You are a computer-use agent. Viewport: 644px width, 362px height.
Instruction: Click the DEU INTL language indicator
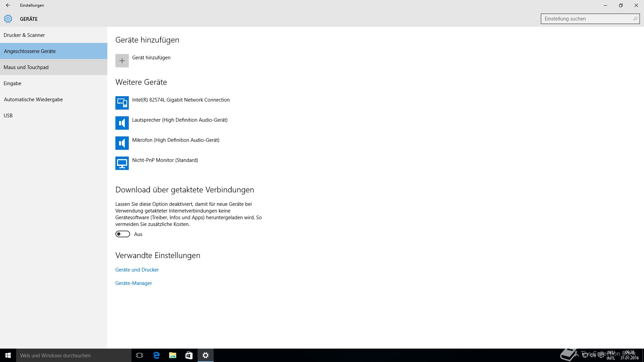[611, 355]
